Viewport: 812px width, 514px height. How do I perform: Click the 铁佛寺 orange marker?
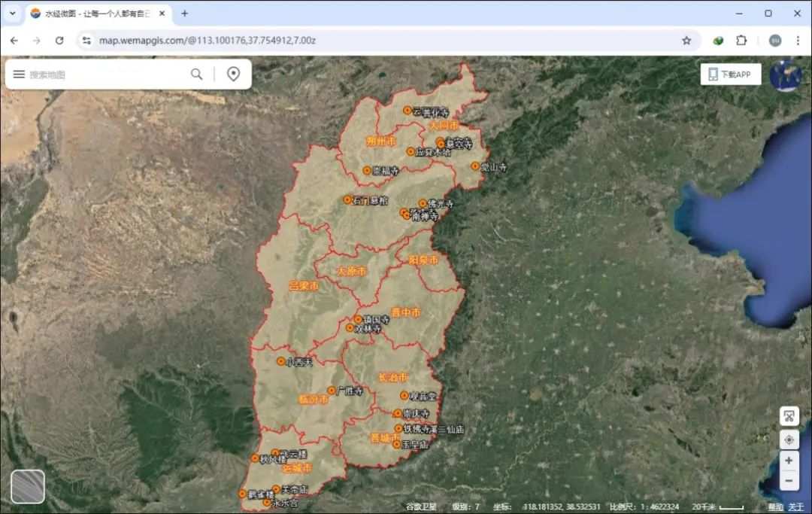coord(398,428)
